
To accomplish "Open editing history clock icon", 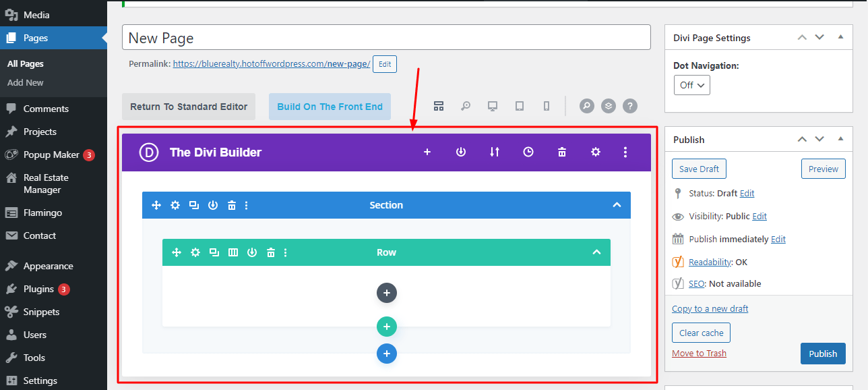I will 528,152.
